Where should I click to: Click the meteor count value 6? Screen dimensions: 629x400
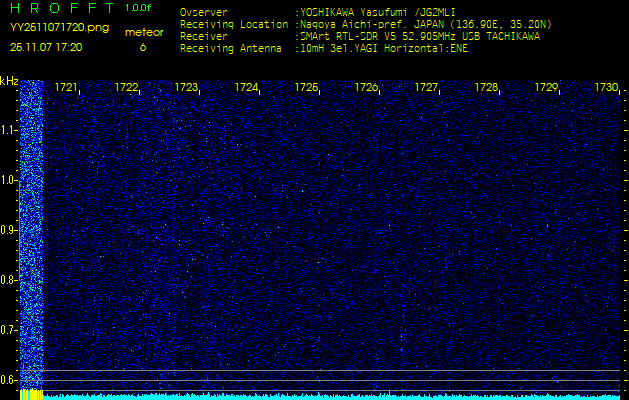pyautogui.click(x=143, y=47)
